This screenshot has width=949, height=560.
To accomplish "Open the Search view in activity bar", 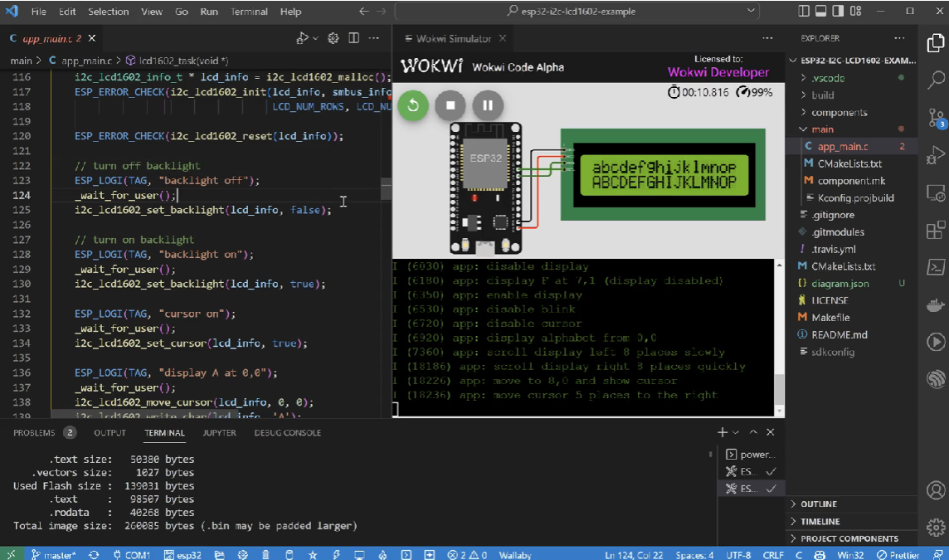I will [936, 80].
